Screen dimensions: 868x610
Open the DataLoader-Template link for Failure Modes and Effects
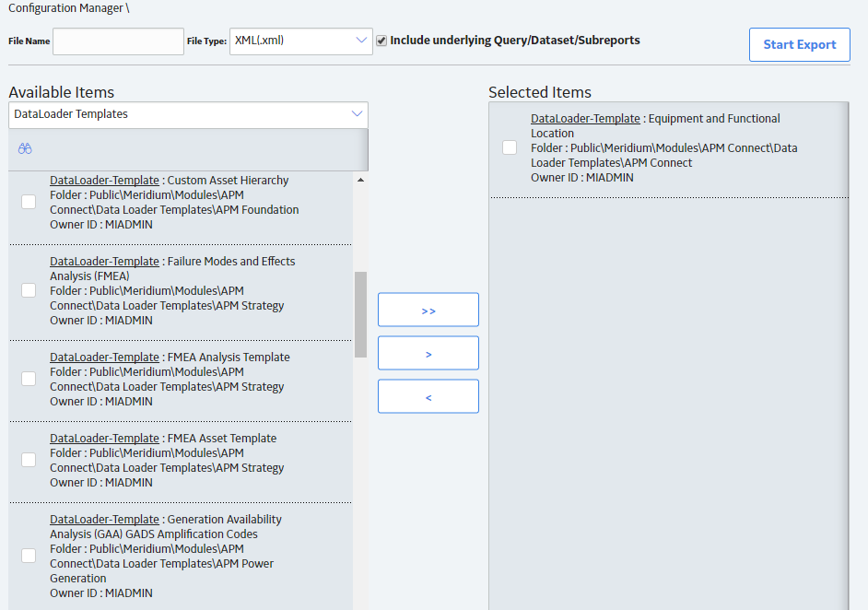click(x=105, y=262)
